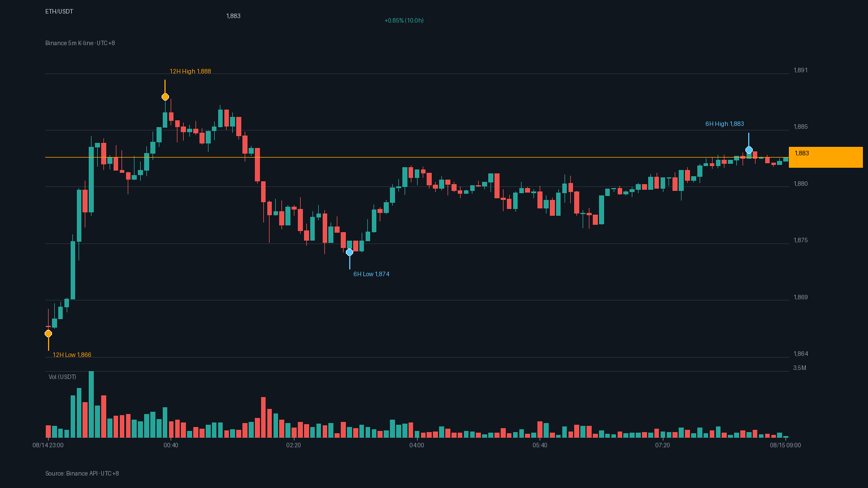Click the 08/14 23:00 time label

point(48,445)
